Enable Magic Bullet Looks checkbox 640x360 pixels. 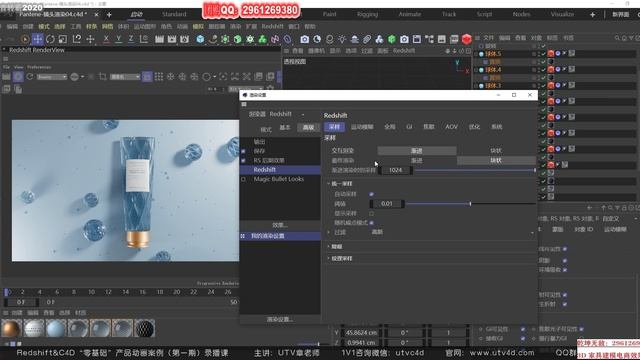pos(244,179)
